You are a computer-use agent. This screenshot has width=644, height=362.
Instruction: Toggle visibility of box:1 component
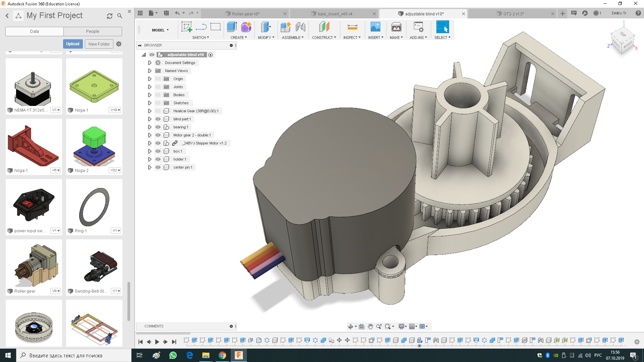pos(158,151)
